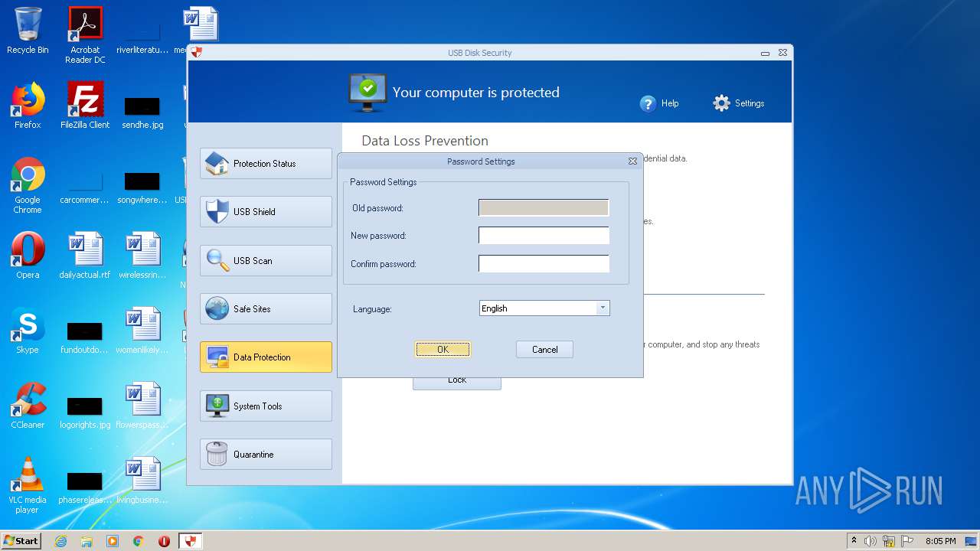Viewport: 980px width, 551px height.
Task: Select the sendhe.jpg desktop file
Action: pos(142,112)
